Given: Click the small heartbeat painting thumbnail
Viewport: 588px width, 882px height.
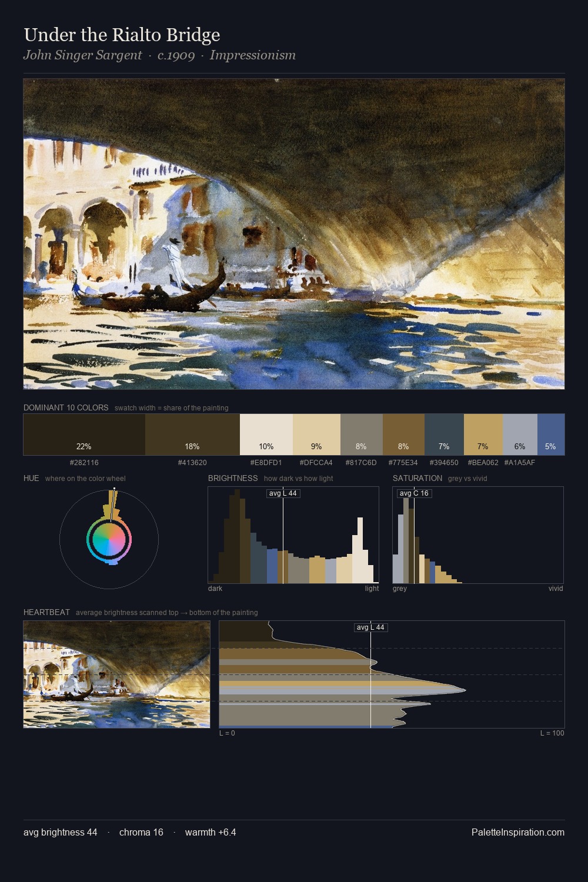Looking at the screenshot, I should coord(116,674).
